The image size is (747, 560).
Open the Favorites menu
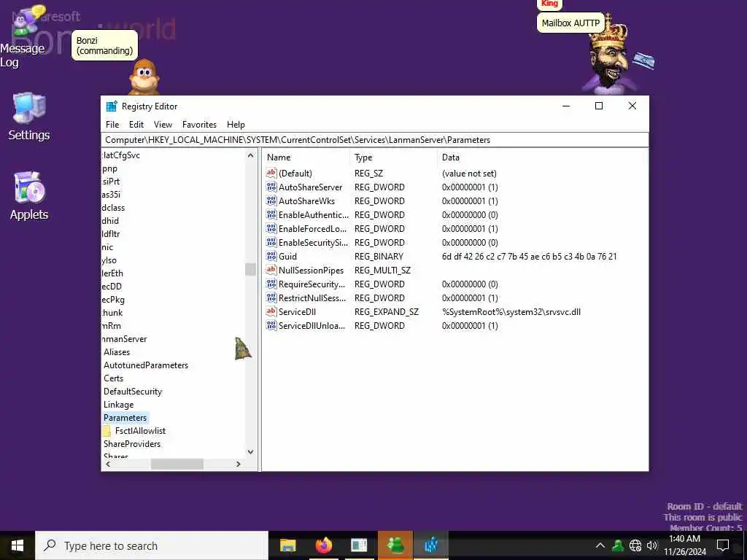point(199,124)
